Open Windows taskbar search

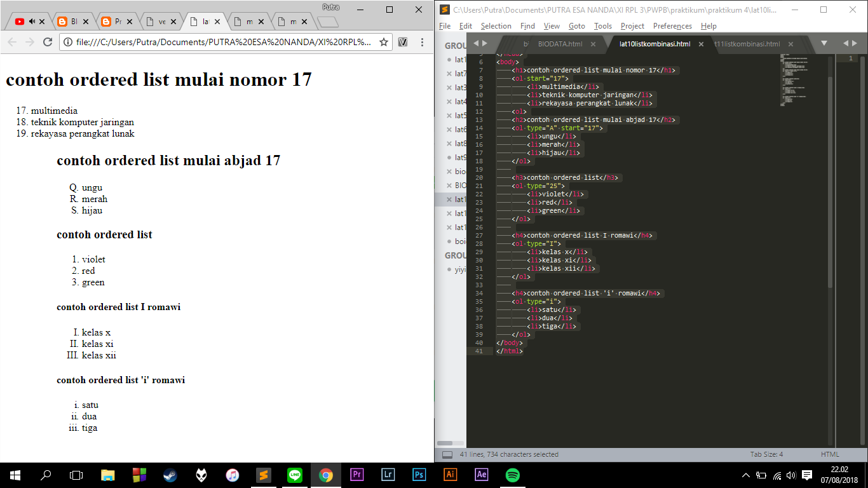pyautogui.click(x=45, y=475)
